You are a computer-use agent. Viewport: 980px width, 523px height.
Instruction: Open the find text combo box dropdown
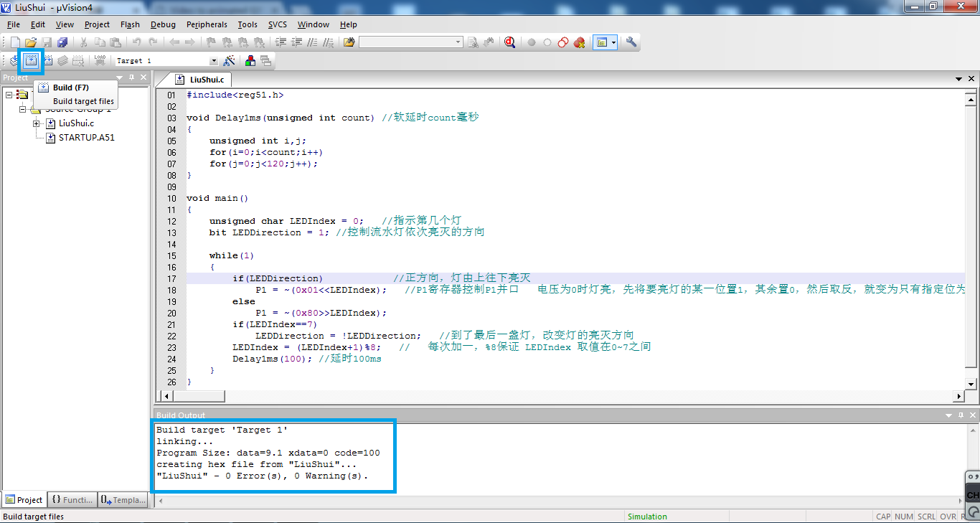pos(458,42)
